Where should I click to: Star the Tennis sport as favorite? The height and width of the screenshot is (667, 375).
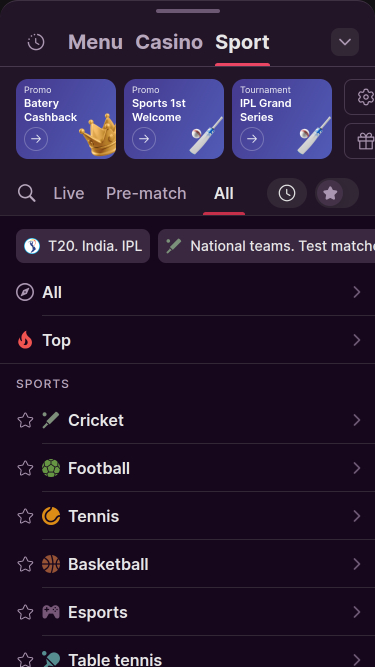pyautogui.click(x=25, y=516)
